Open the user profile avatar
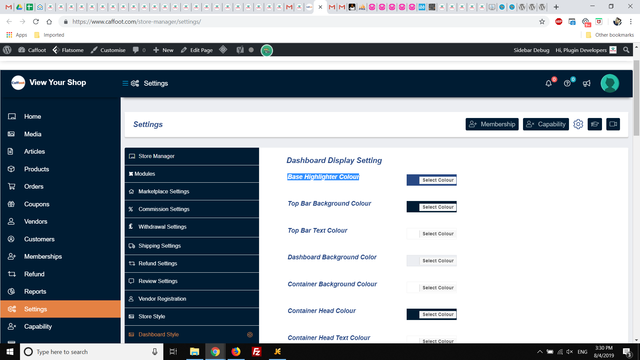640x360 pixels. click(x=610, y=83)
